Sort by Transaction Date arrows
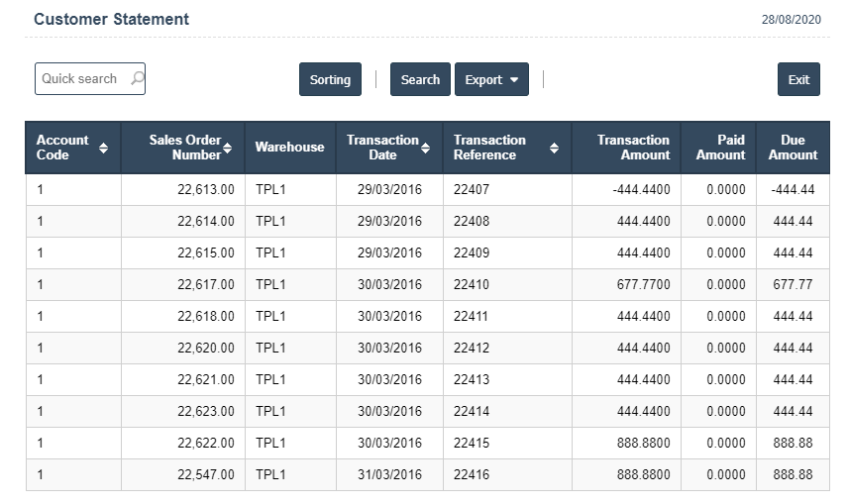The width and height of the screenshot is (848, 504). (426, 149)
